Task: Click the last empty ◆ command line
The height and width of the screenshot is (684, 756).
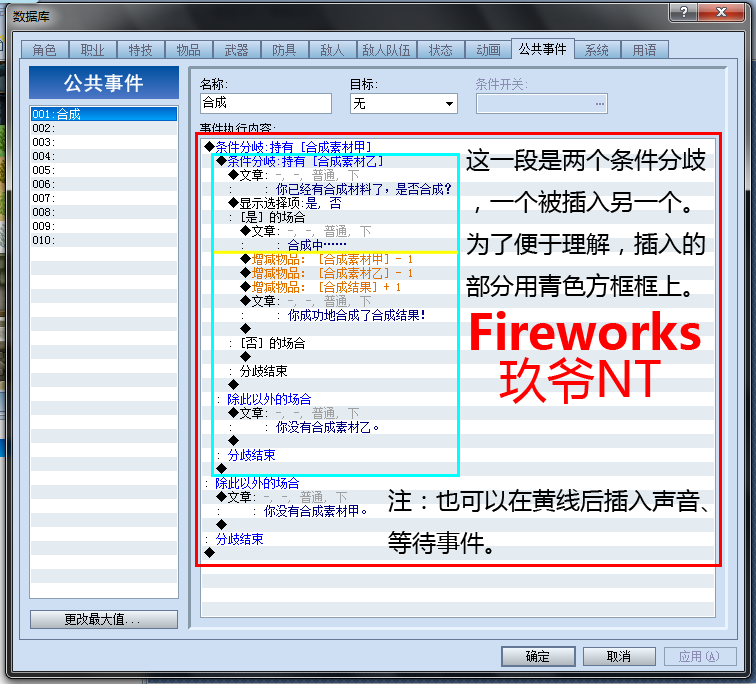Action: [x=209, y=552]
